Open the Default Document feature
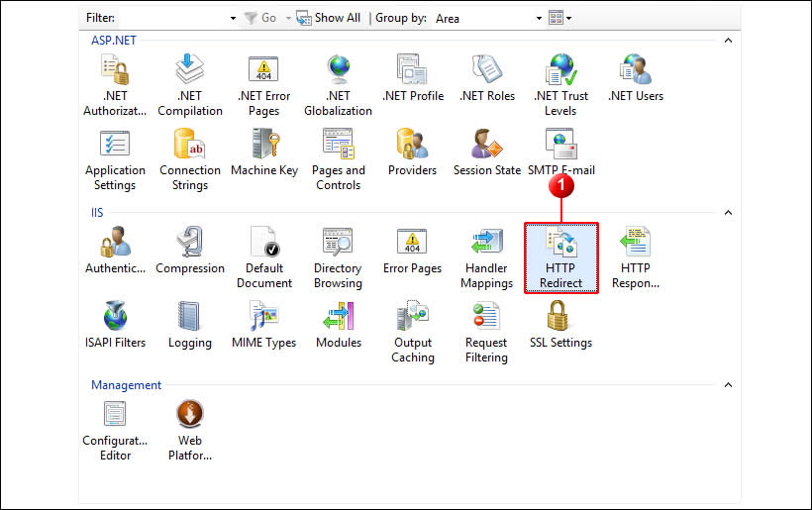The height and width of the screenshot is (510, 812). pyautogui.click(x=263, y=255)
